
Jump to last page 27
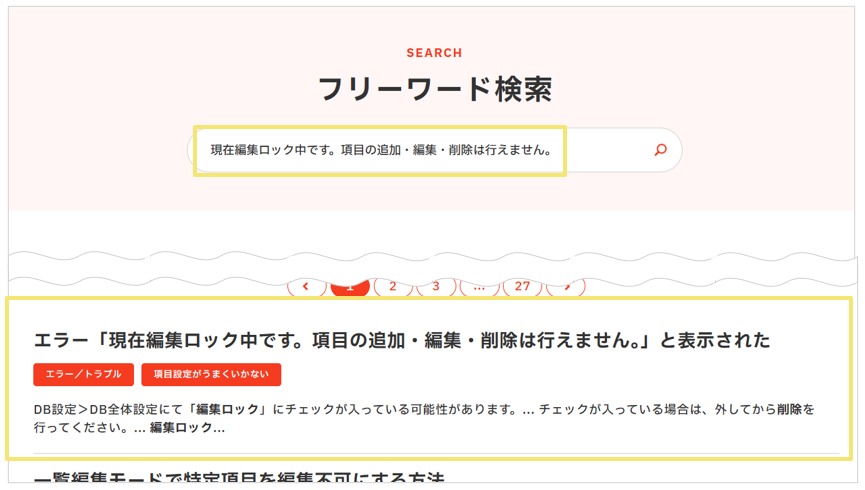[522, 287]
